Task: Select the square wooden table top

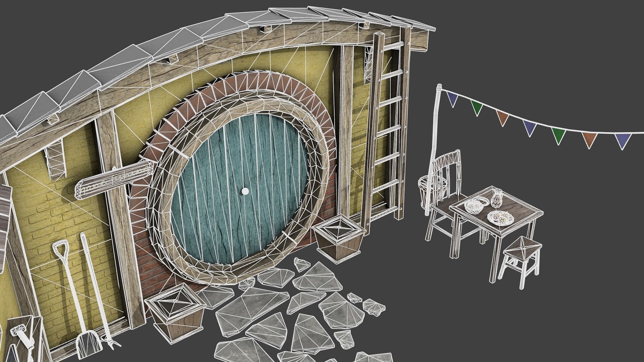Action: pos(496,210)
